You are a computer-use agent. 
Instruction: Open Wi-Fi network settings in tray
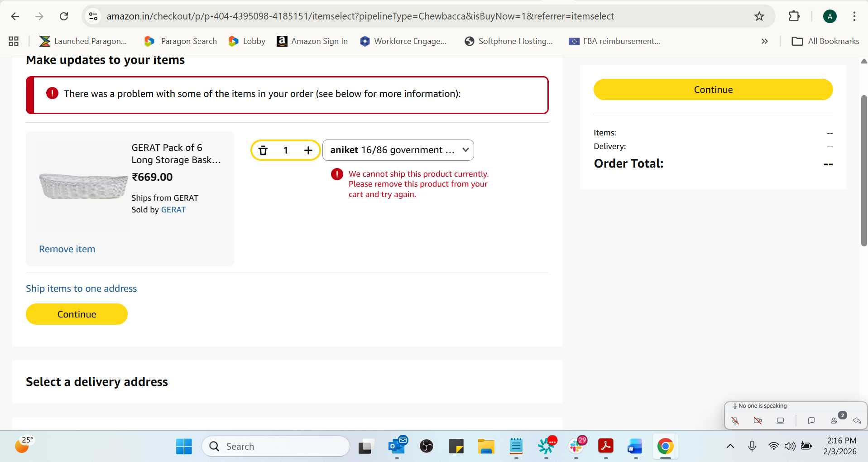774,447
